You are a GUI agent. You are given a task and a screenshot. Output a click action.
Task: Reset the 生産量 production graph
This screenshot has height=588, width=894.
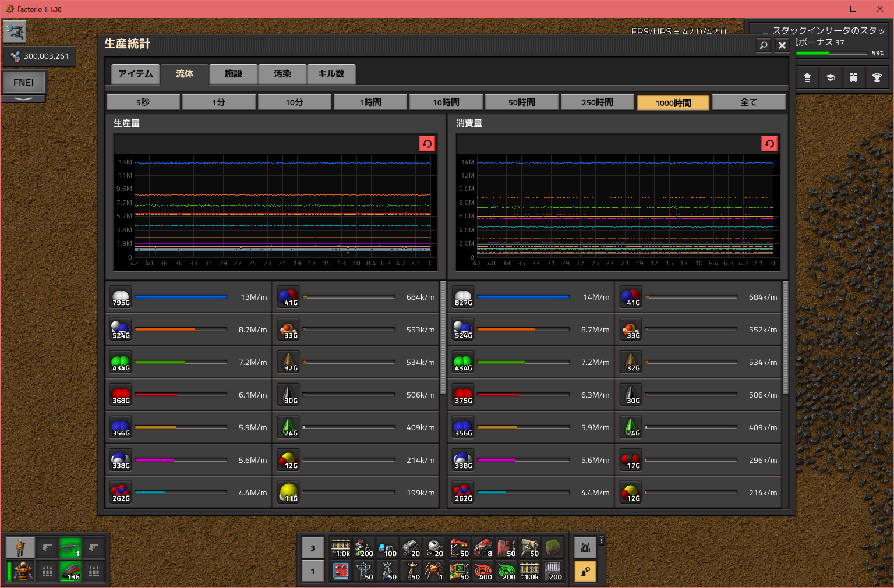click(427, 144)
